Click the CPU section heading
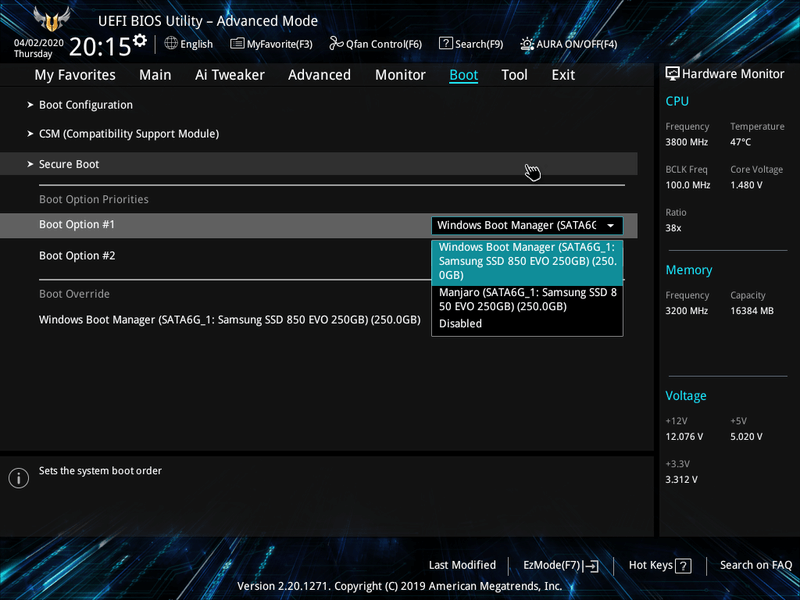This screenshot has width=800, height=600. coord(677,101)
